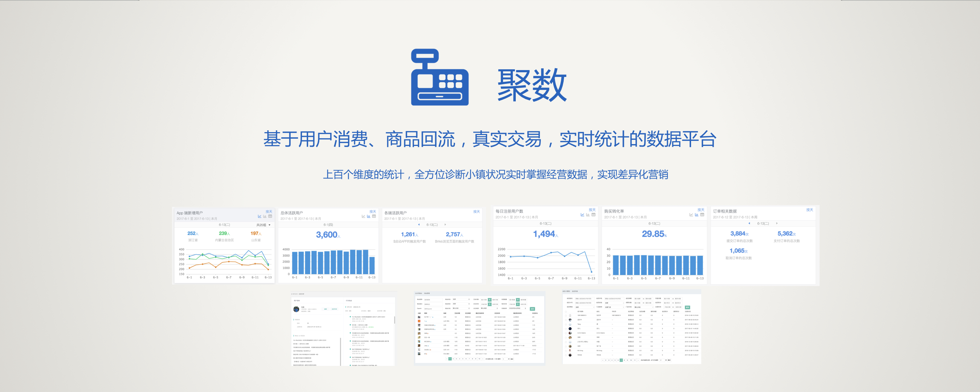The width and height of the screenshot is (980, 392).
Task: Select bar chart icon in App 端新增用户 card
Action: pos(265,216)
